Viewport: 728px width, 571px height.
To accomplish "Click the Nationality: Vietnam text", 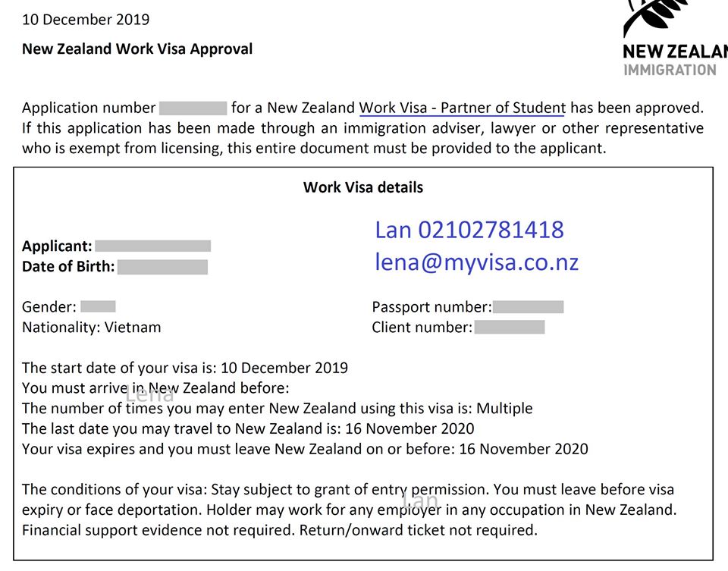I will click(92, 328).
